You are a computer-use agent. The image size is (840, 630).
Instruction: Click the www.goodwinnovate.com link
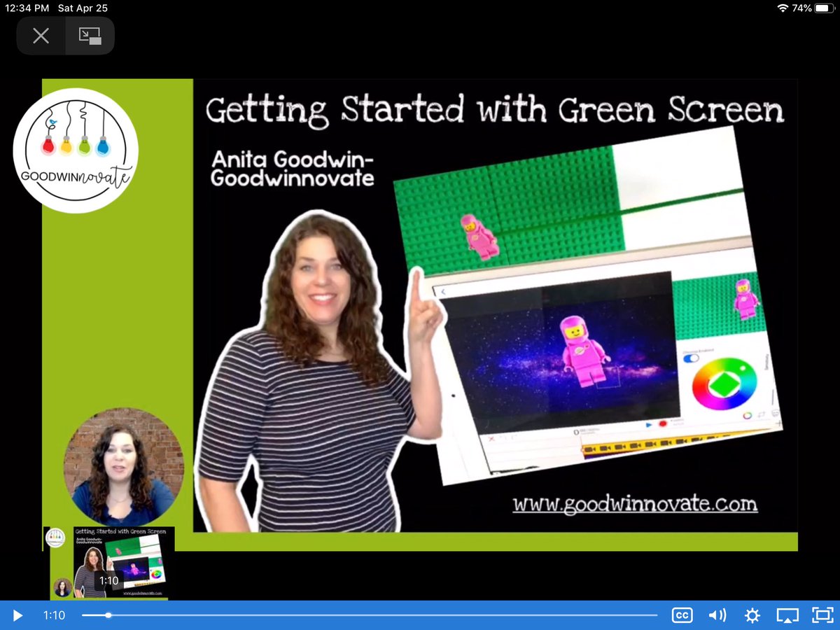[x=635, y=504]
